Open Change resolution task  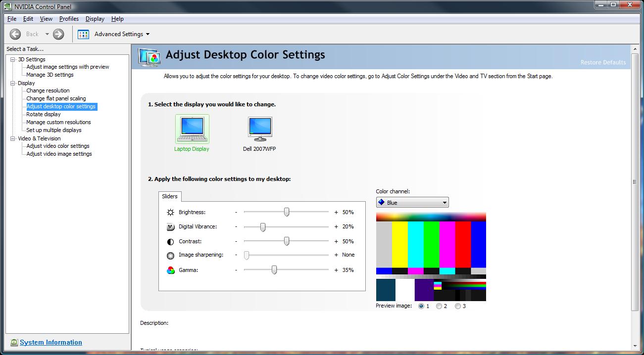[x=48, y=90]
